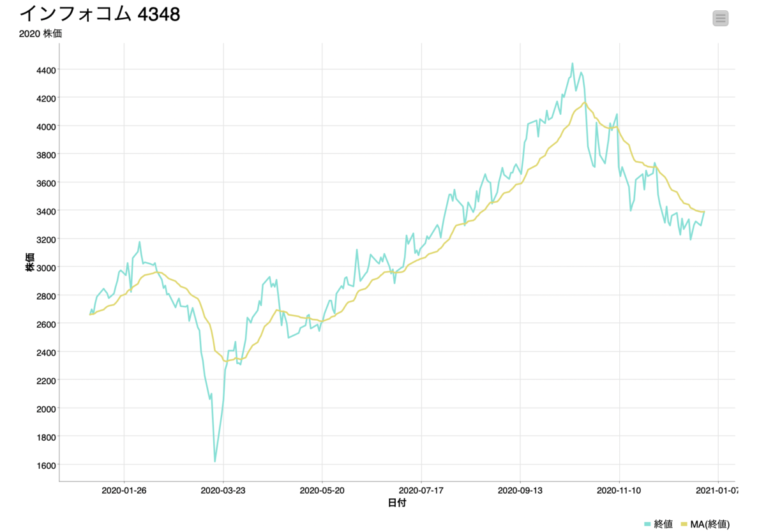Click the y-axis label 2400

point(46,352)
